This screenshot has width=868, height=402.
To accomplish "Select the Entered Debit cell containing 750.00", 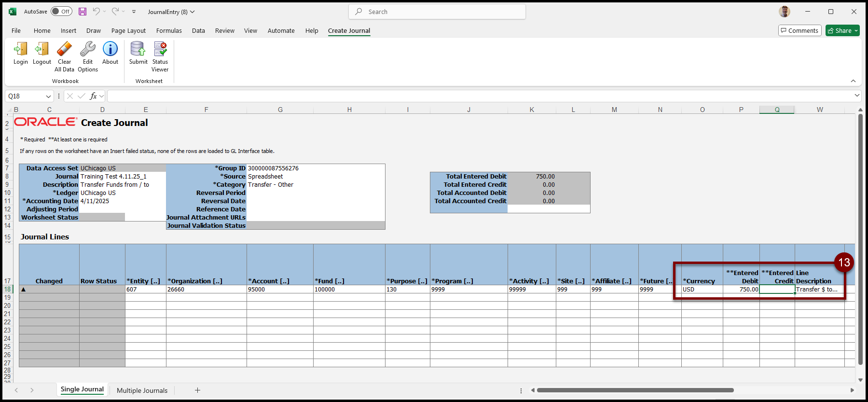I will [741, 290].
